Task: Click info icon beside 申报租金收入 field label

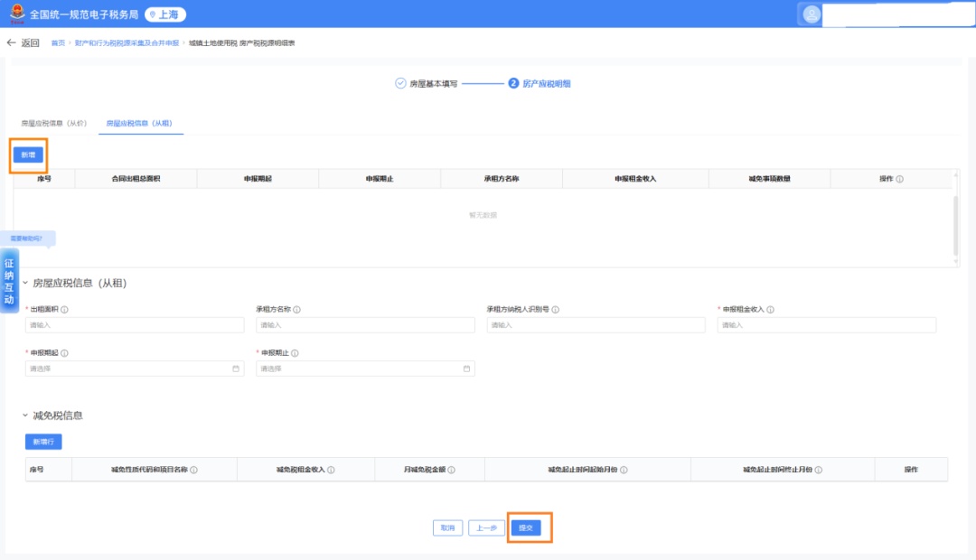Action: point(770,310)
